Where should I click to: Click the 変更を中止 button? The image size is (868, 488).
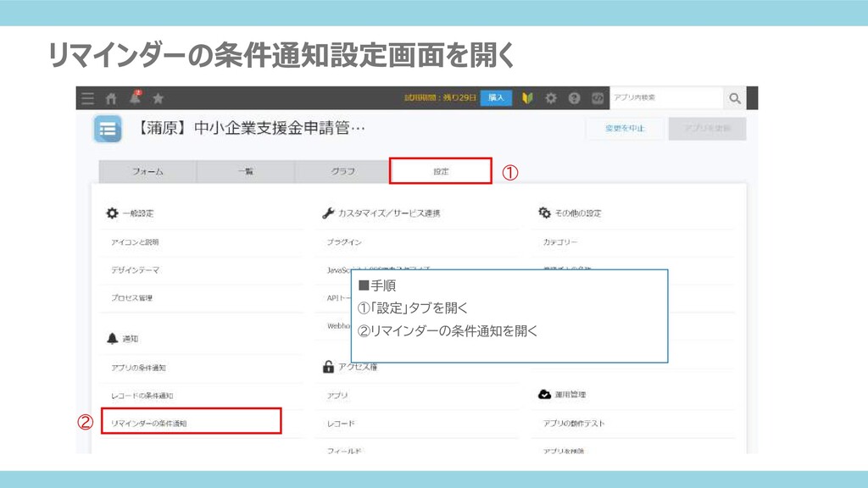[625, 129]
